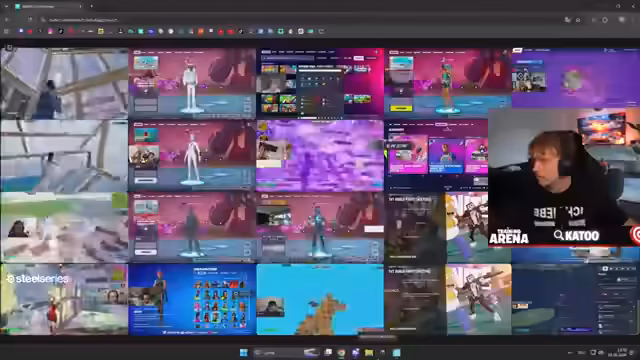Go back to previous browser page
The image size is (640, 360).
(7, 19)
